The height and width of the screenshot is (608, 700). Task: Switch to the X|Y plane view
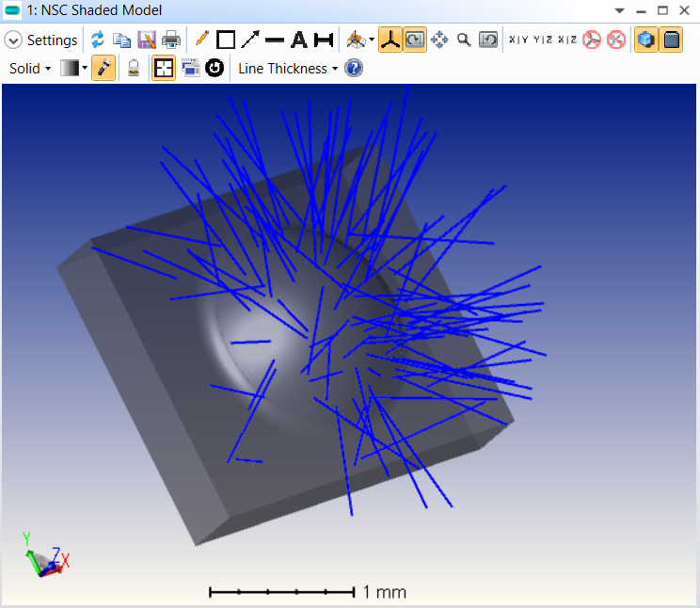517,40
